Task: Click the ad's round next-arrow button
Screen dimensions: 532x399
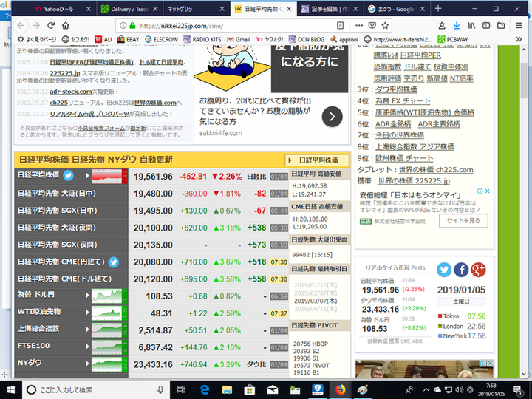Action: [x=332, y=116]
